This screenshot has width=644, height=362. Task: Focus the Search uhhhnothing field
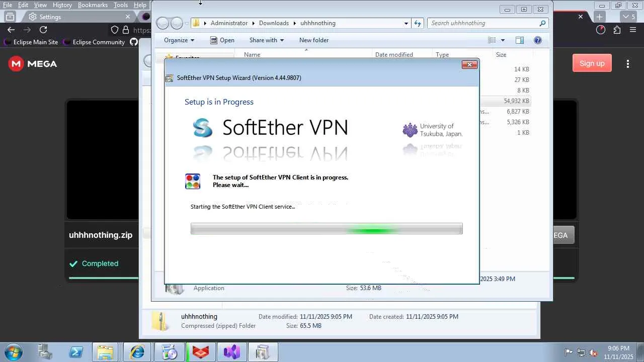[x=488, y=23]
